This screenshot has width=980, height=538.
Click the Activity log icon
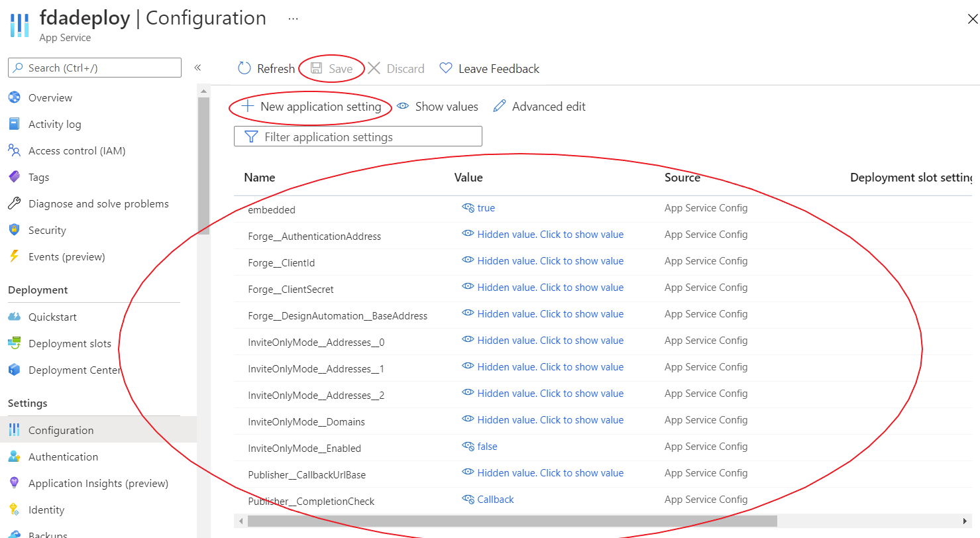15,124
